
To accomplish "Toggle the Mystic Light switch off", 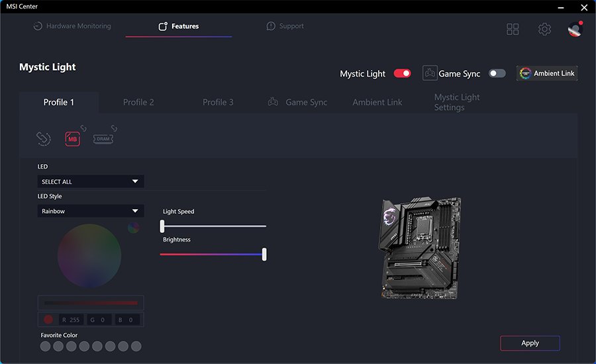I will pos(402,73).
